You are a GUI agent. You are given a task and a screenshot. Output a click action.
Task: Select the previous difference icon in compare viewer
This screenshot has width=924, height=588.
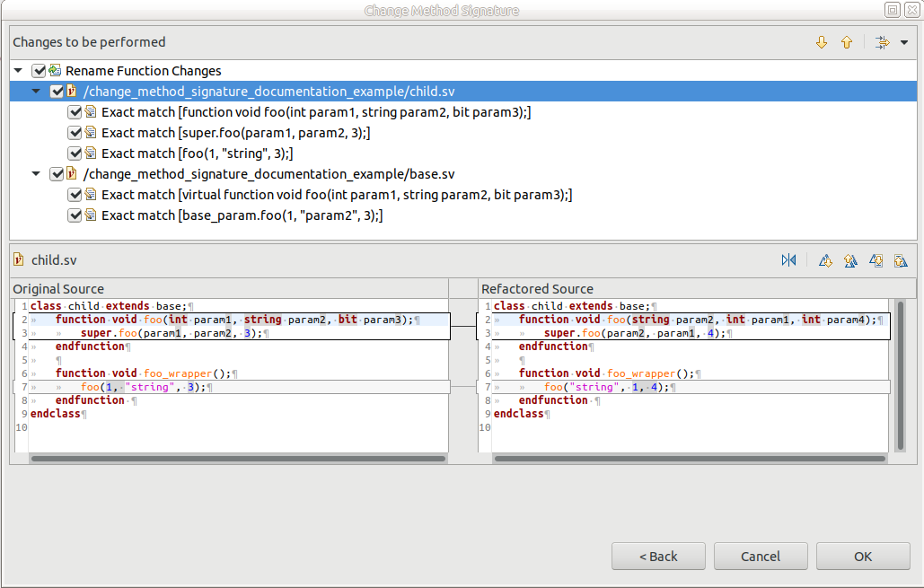point(850,260)
